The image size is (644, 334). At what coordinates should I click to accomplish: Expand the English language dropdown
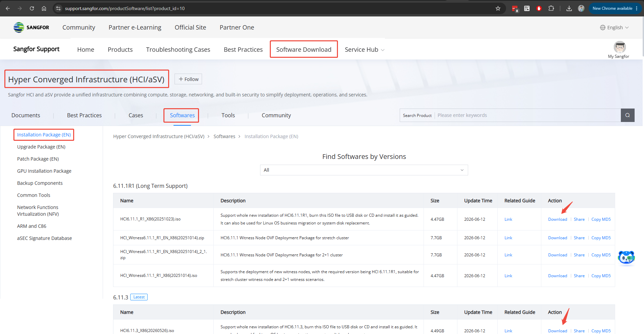point(614,28)
